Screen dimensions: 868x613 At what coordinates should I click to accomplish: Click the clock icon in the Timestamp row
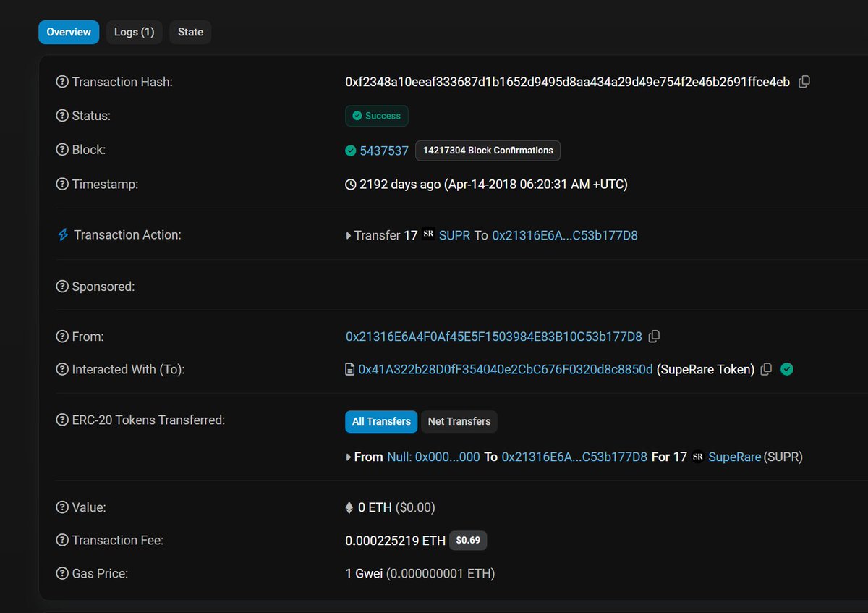point(351,185)
